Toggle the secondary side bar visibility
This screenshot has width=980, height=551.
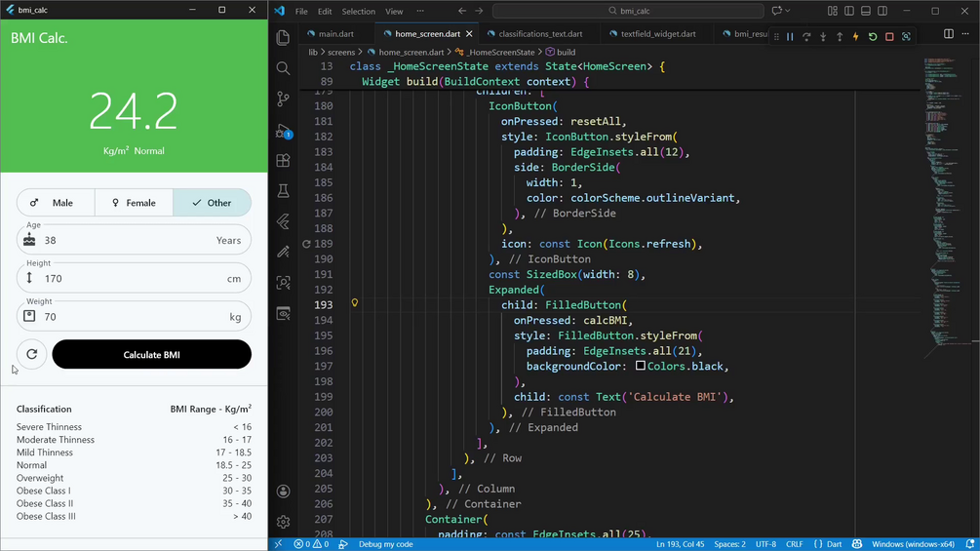(882, 11)
